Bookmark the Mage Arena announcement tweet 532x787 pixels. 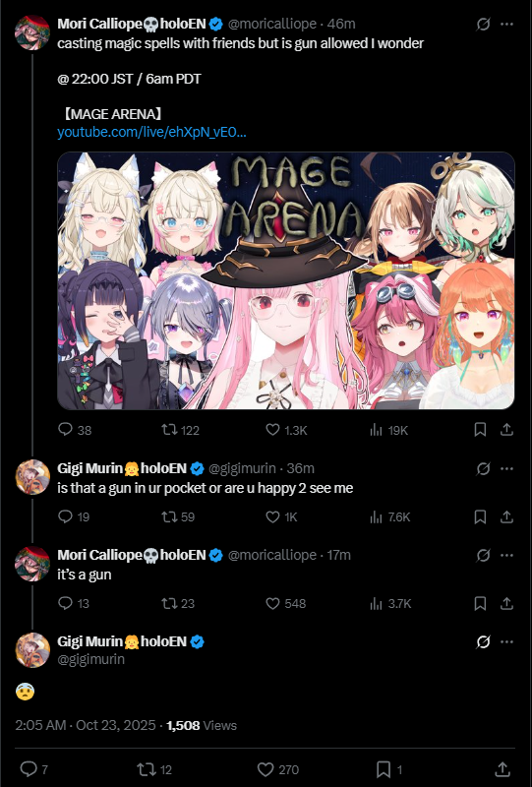480,430
